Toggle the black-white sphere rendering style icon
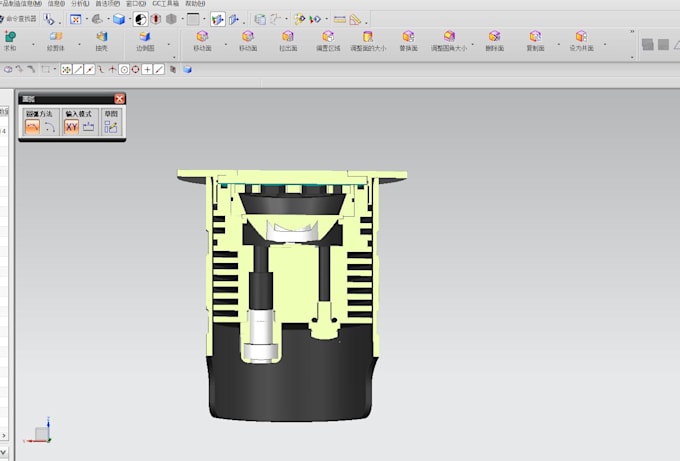680x461 pixels. pyautogui.click(x=141, y=19)
